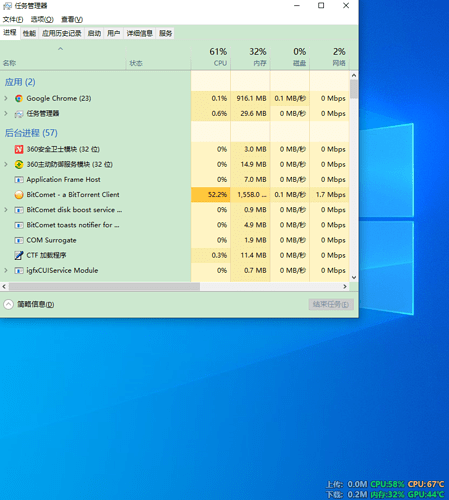Expand the igfxCUIService Module entry
Viewport: 449px width, 500px height.
pyautogui.click(x=6, y=270)
